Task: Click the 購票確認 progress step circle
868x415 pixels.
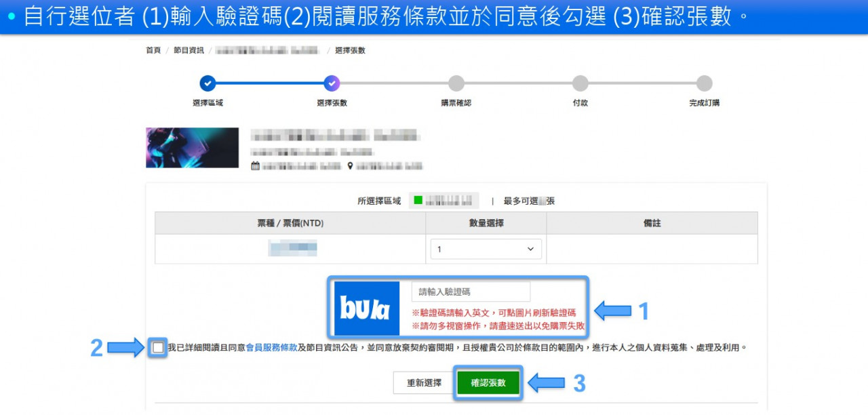Action: coord(456,83)
